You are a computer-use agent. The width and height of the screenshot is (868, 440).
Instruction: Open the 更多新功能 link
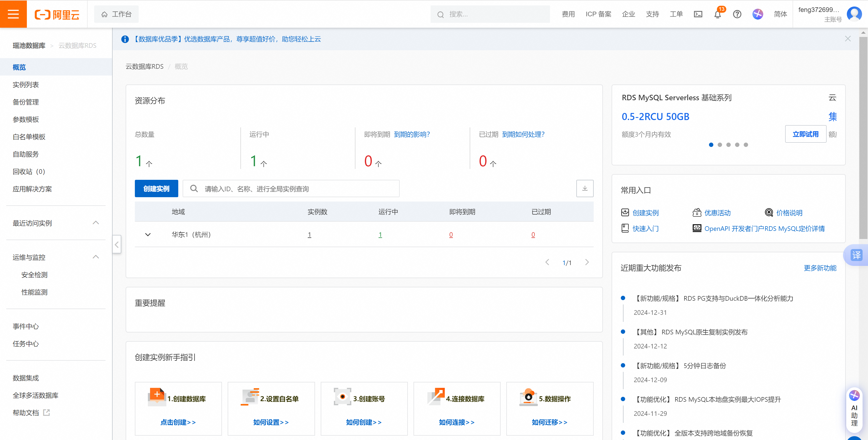(820, 268)
